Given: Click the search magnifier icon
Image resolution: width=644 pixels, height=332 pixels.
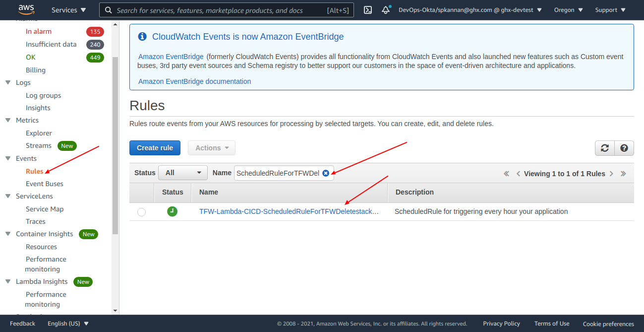Looking at the screenshot, I should (x=109, y=10).
